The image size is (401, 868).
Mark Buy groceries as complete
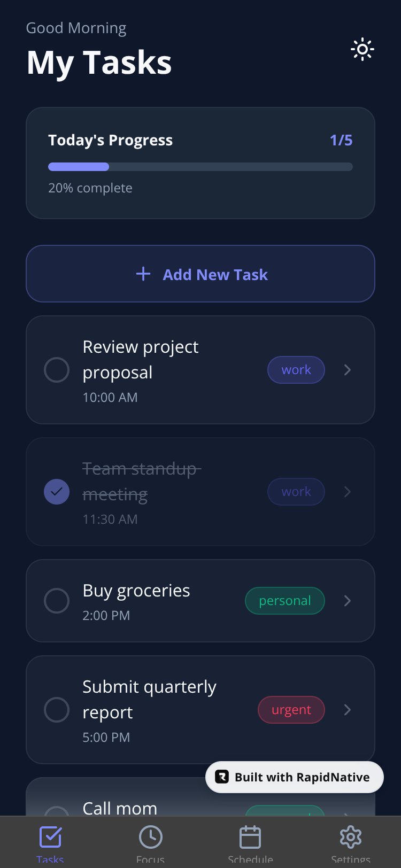(x=57, y=601)
